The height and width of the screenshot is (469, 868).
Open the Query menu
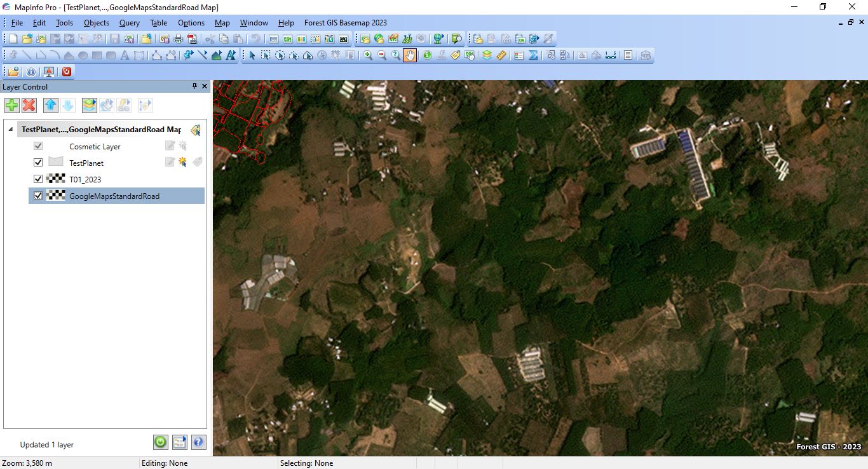[129, 23]
